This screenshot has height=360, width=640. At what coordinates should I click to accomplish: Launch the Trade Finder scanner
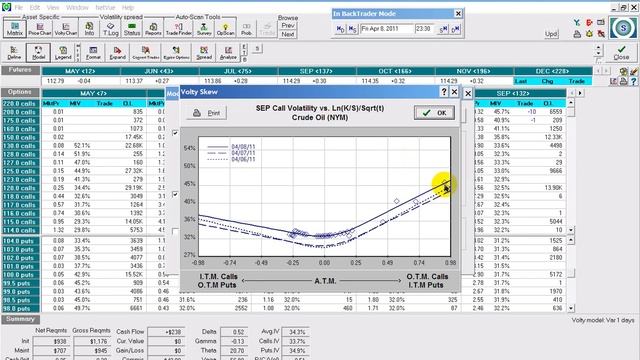click(x=179, y=29)
